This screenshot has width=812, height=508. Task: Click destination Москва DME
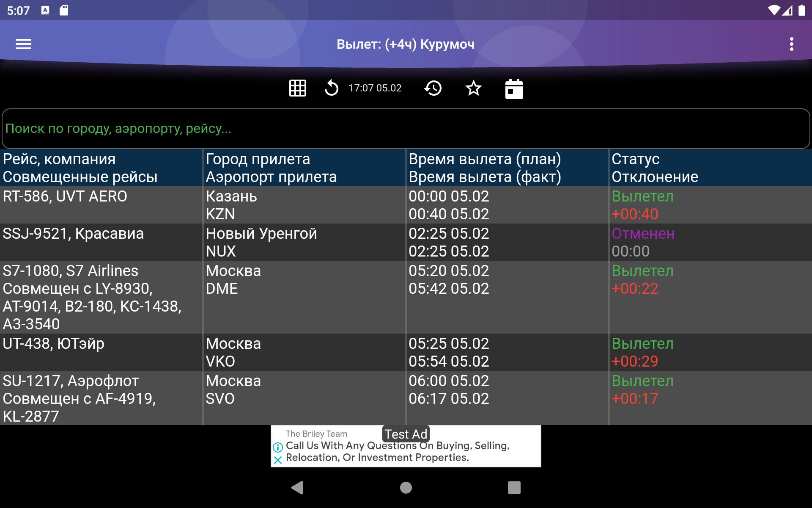coord(304,297)
